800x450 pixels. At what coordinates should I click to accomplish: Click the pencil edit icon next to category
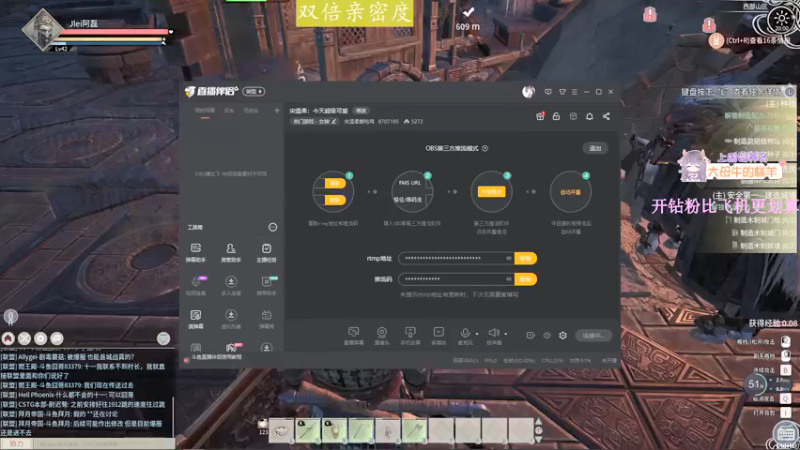[334, 121]
